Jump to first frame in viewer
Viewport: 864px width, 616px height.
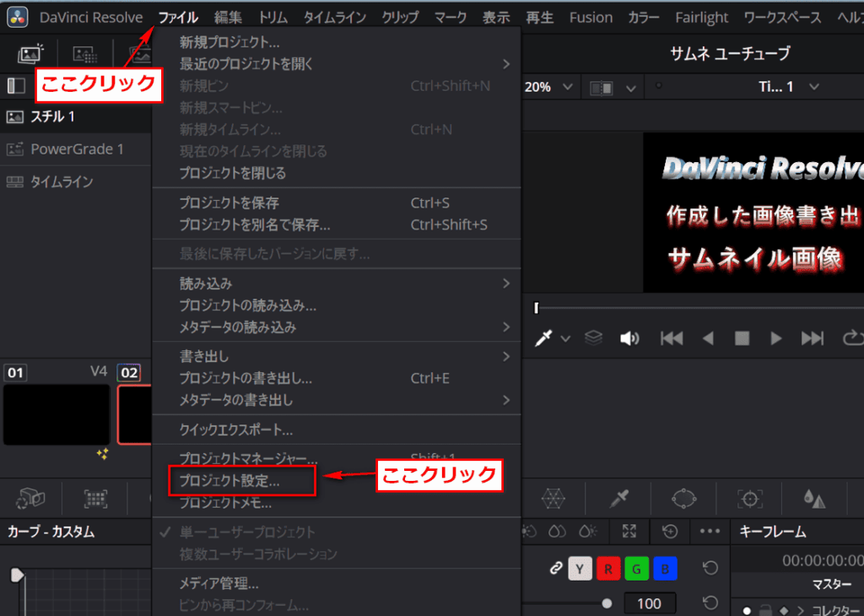672,338
